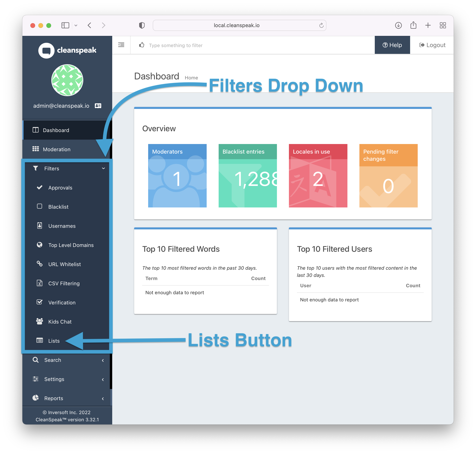Click the Blacklist square icon
476x454 pixels.
pyautogui.click(x=40, y=206)
